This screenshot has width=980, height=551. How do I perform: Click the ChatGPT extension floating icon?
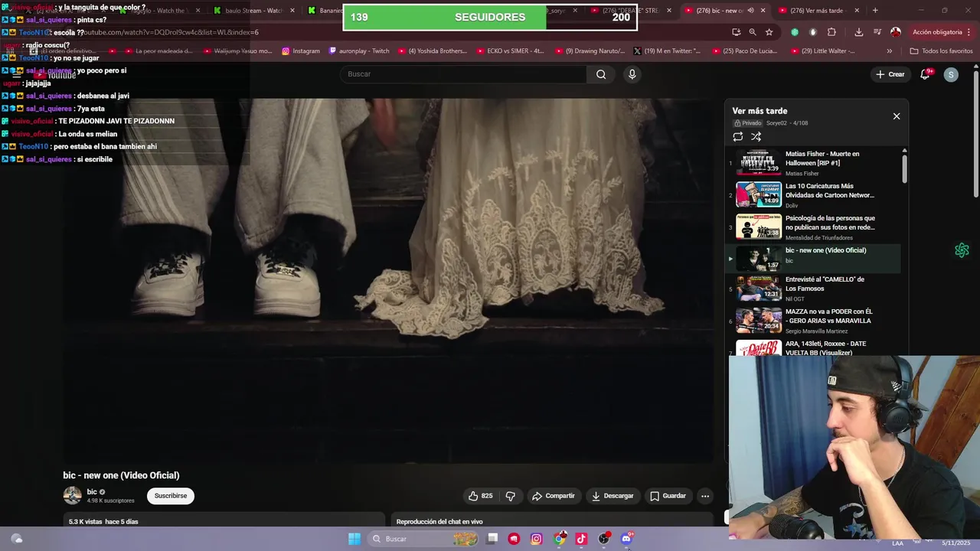[962, 250]
